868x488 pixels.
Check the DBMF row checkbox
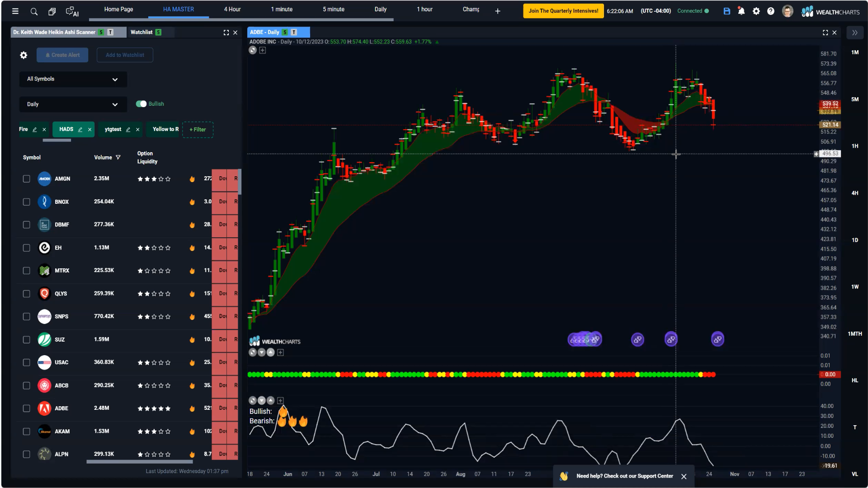coord(27,225)
